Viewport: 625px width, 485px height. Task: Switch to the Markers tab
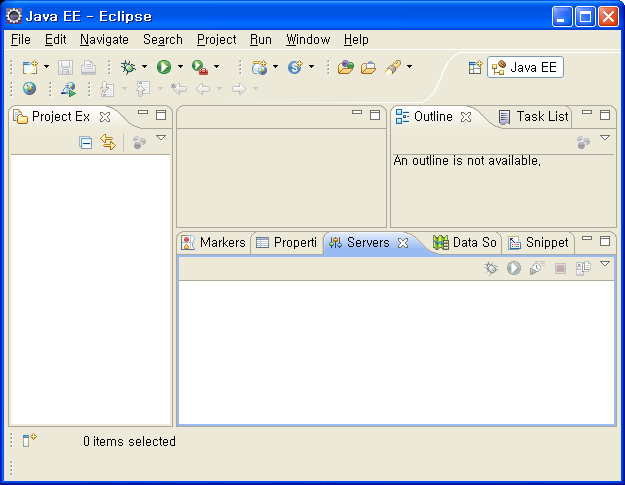coord(213,242)
